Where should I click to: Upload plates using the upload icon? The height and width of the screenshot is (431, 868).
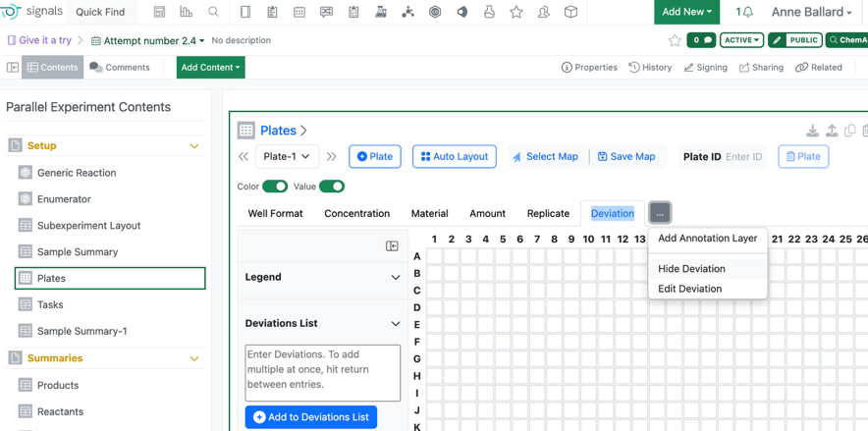tap(831, 131)
